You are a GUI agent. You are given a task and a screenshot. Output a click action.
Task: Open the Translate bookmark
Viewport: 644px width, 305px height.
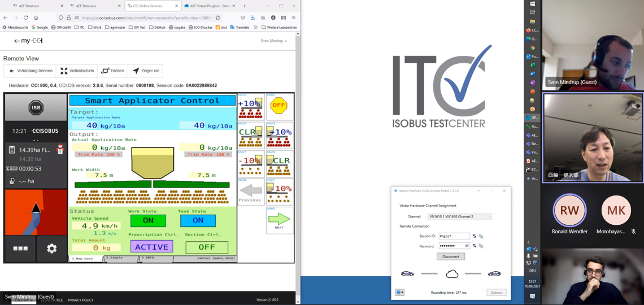point(240,28)
